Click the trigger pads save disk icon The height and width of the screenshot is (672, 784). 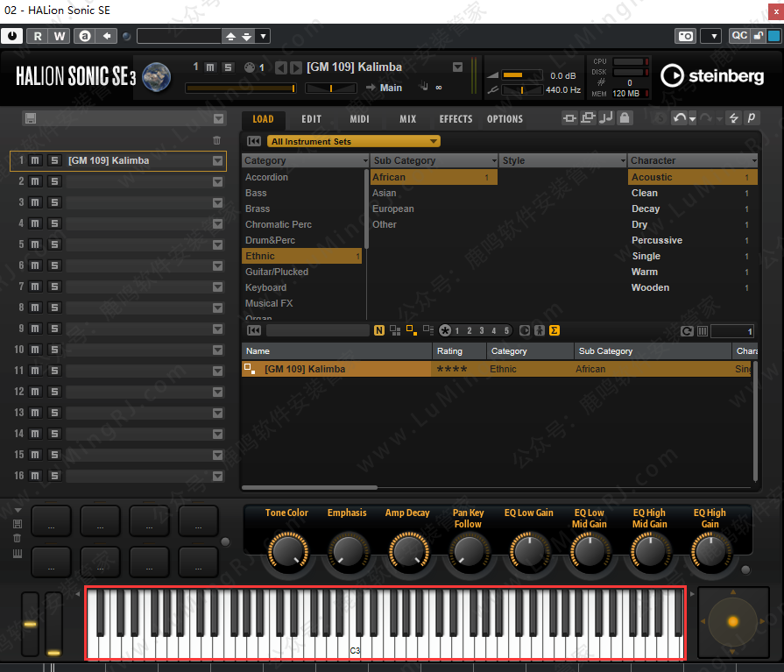pyautogui.click(x=18, y=524)
